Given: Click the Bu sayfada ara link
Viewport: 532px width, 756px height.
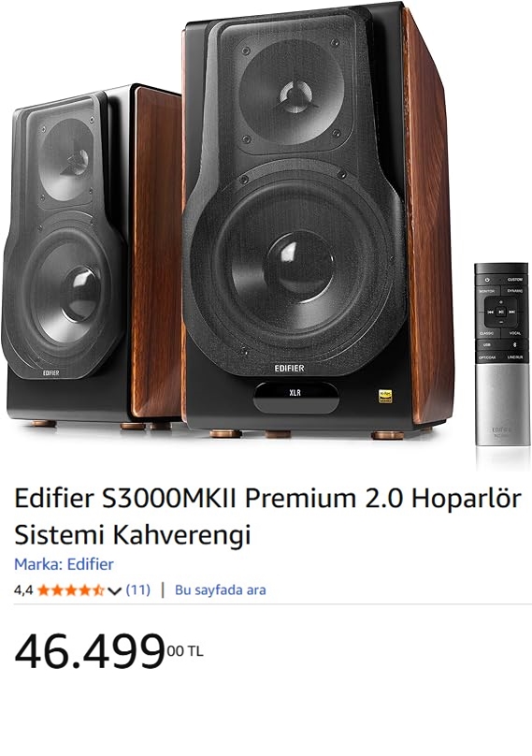Looking at the screenshot, I should 221,589.
